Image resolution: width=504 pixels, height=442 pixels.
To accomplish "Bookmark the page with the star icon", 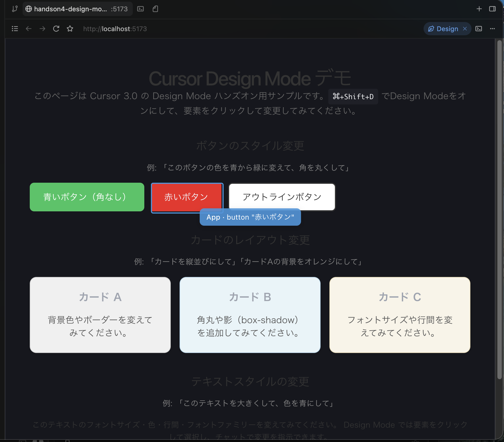I will [x=70, y=29].
